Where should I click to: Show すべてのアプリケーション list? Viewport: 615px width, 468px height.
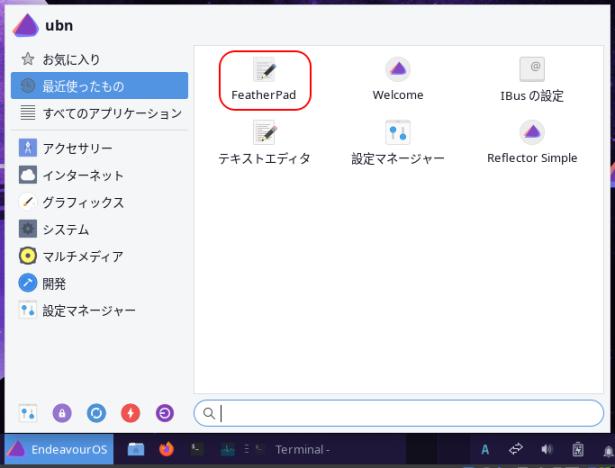pyautogui.click(x=99, y=113)
